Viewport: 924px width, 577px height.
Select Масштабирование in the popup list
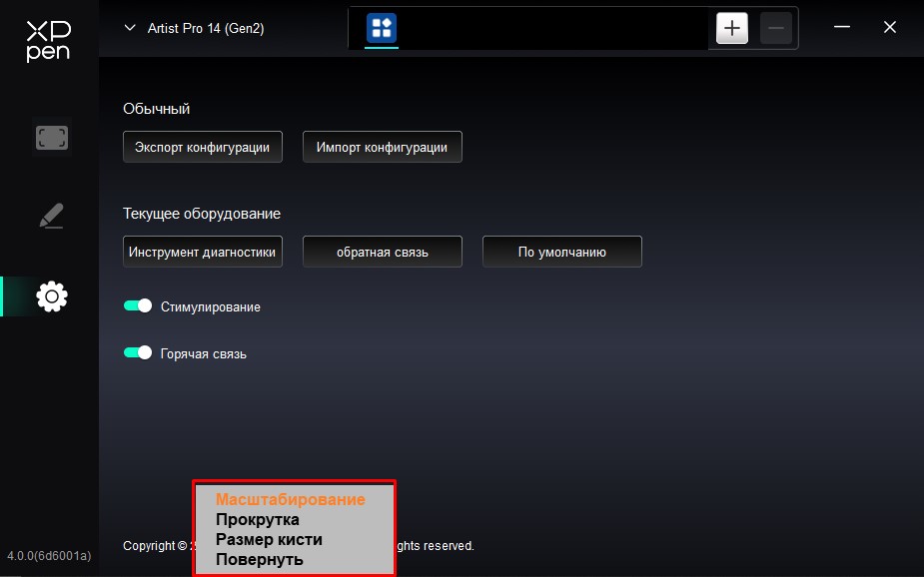[x=291, y=499]
